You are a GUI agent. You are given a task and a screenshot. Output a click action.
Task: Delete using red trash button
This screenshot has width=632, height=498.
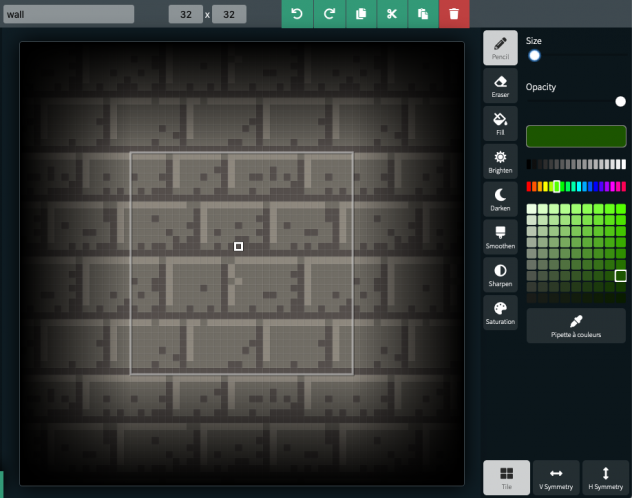tap(454, 14)
